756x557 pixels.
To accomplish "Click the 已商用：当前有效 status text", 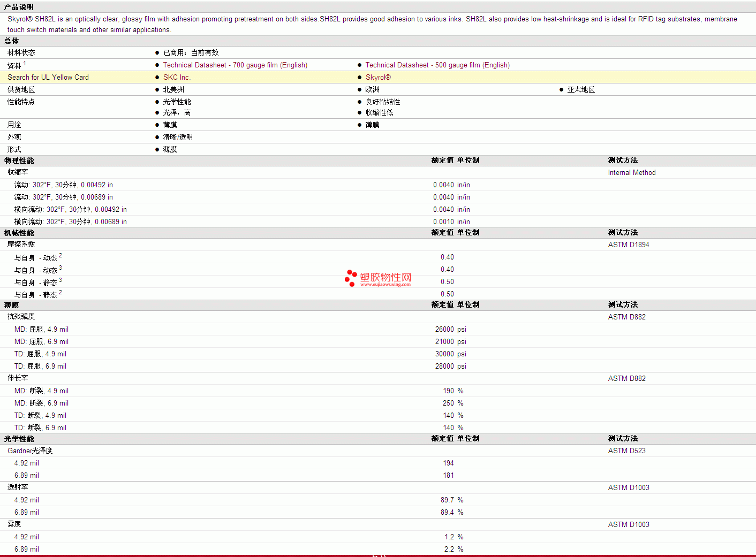I will [x=191, y=52].
